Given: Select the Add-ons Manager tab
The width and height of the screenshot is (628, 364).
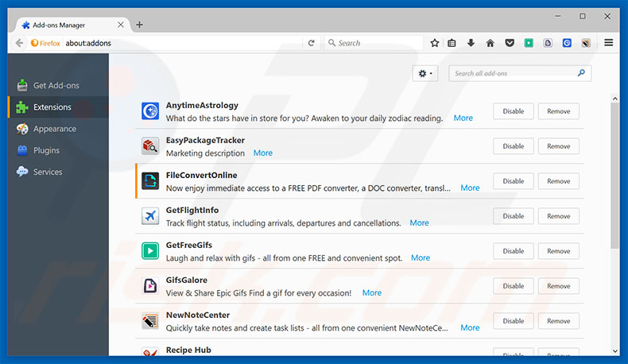Looking at the screenshot, I should pos(72,25).
